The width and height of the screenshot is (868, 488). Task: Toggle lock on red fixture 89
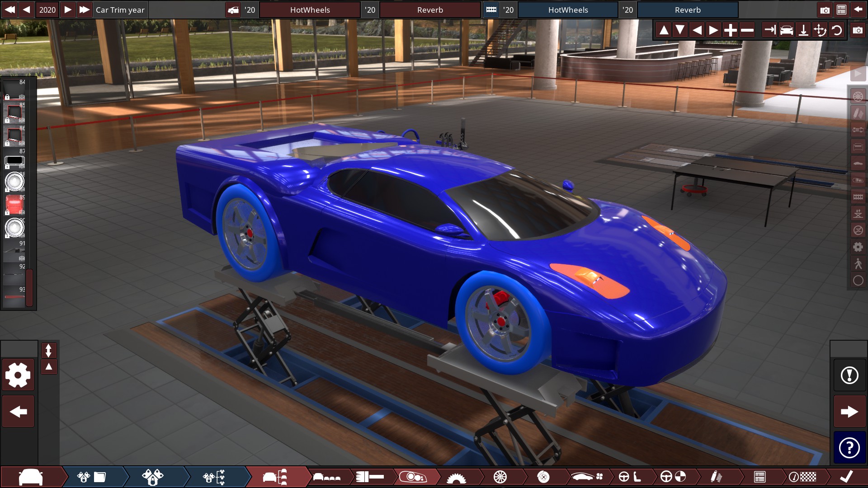click(7, 212)
